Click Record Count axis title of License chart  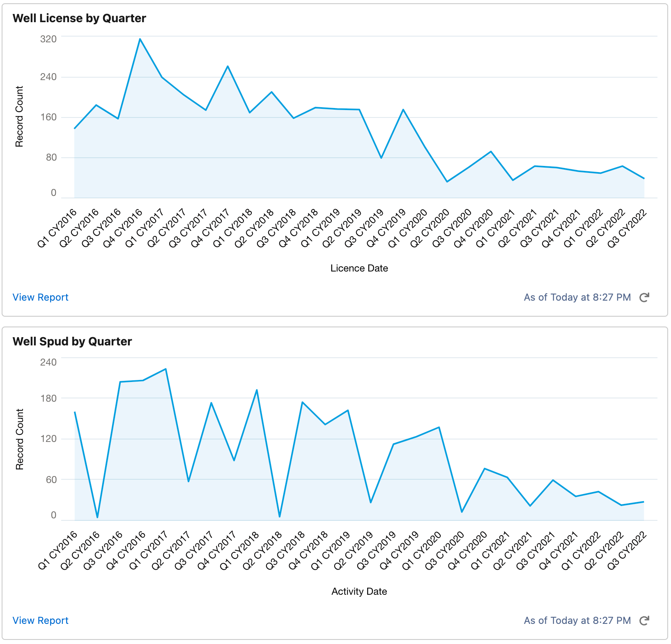point(19,117)
